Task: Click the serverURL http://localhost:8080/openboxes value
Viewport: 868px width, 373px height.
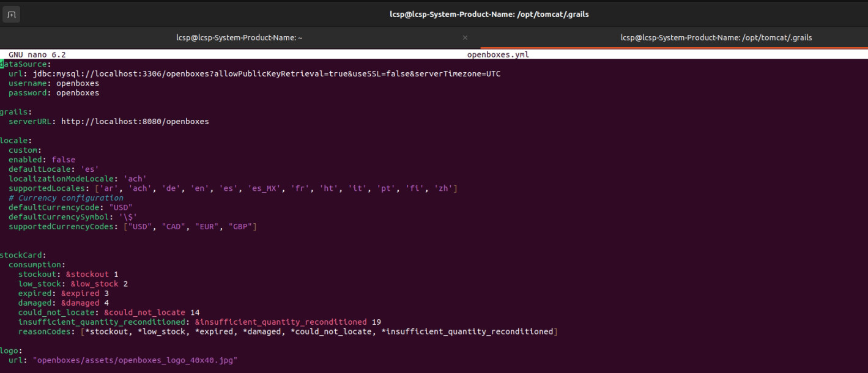Action: pyautogui.click(x=135, y=122)
